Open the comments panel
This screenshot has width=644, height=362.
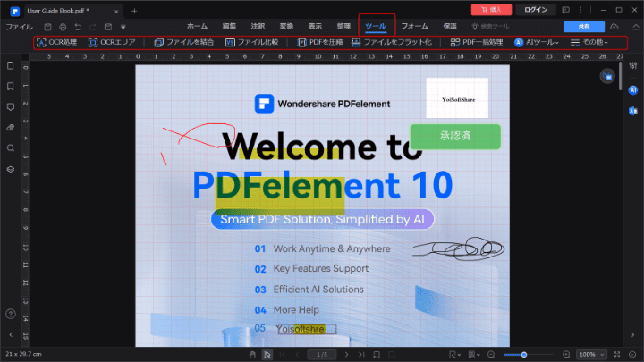(x=11, y=107)
